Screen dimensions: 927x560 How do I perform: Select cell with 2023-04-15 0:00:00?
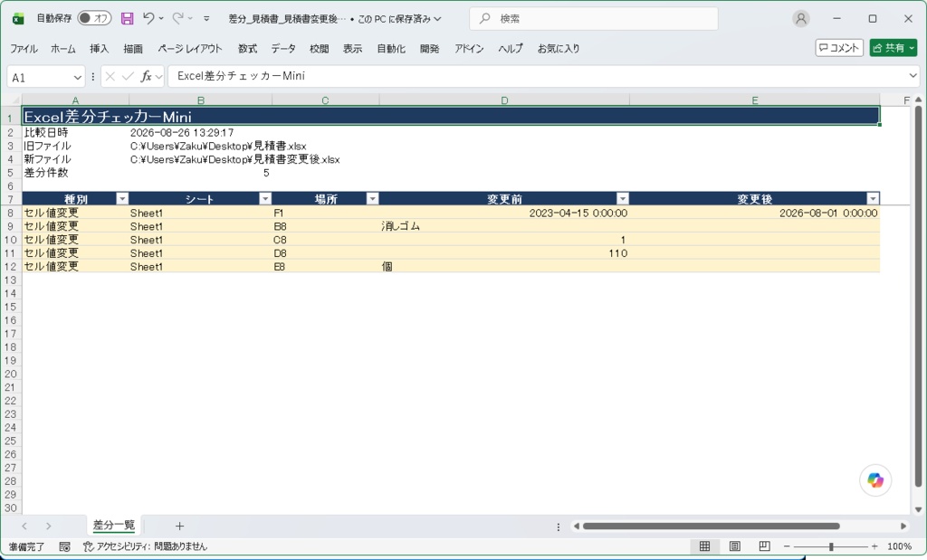click(x=504, y=213)
